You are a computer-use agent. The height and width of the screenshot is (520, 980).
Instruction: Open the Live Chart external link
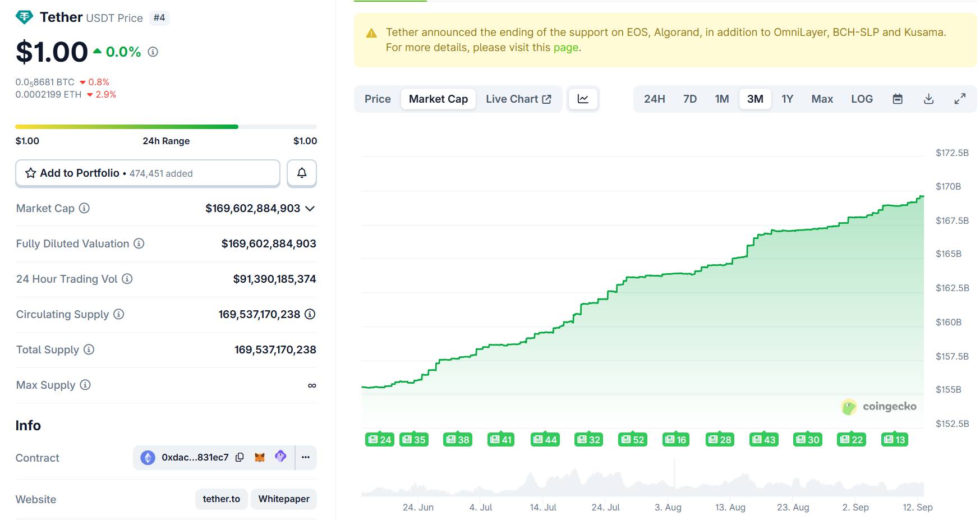pos(518,99)
